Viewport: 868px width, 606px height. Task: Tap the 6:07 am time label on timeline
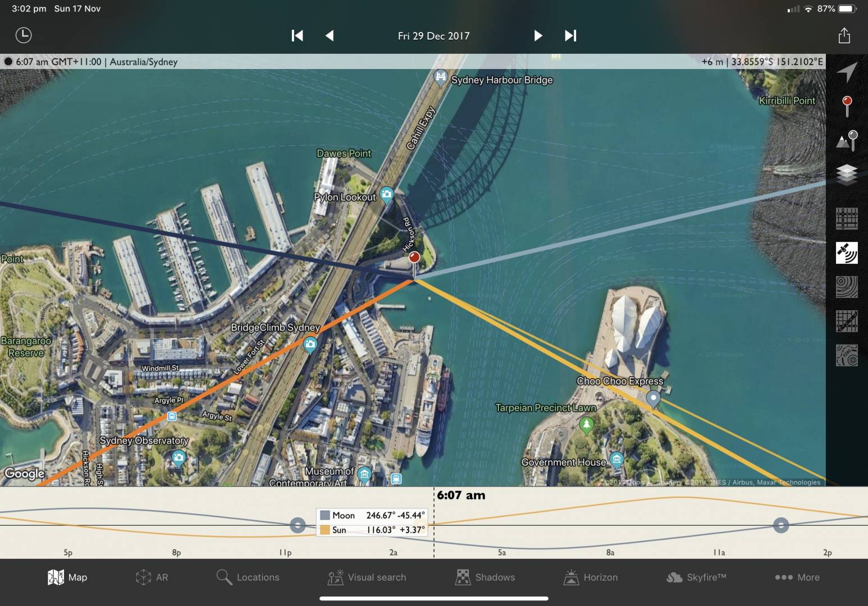461,495
